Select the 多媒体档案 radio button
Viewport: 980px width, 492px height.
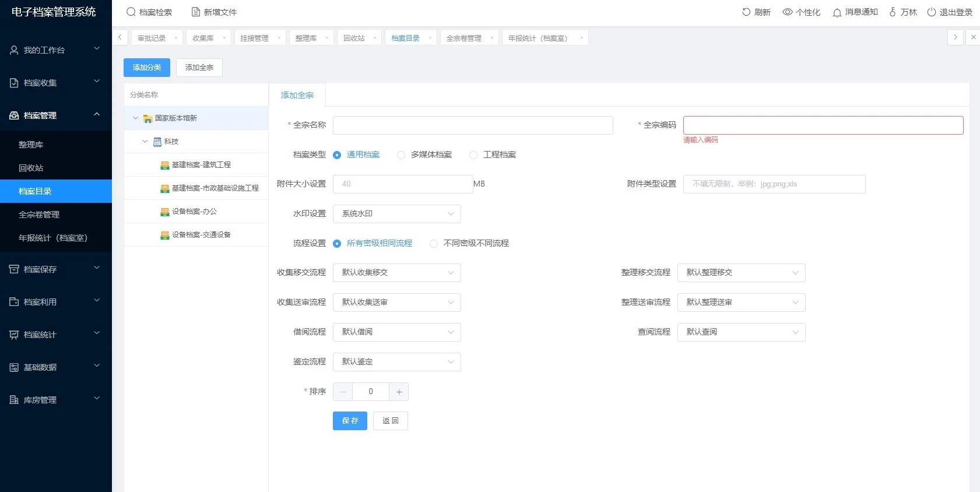point(401,155)
